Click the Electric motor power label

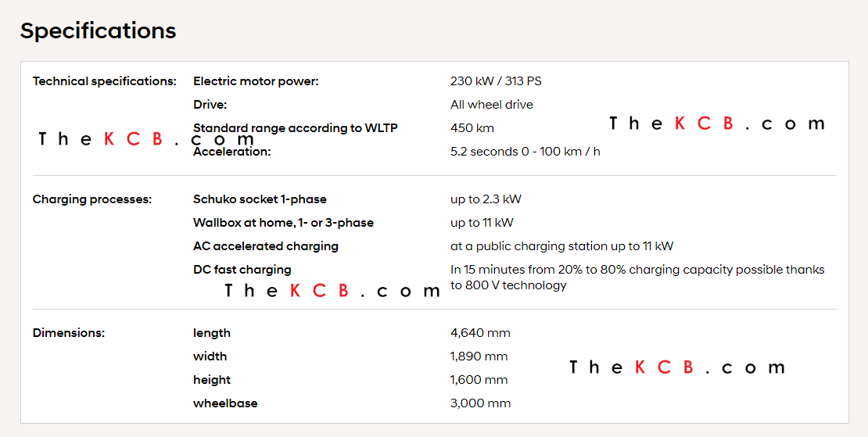click(x=256, y=81)
